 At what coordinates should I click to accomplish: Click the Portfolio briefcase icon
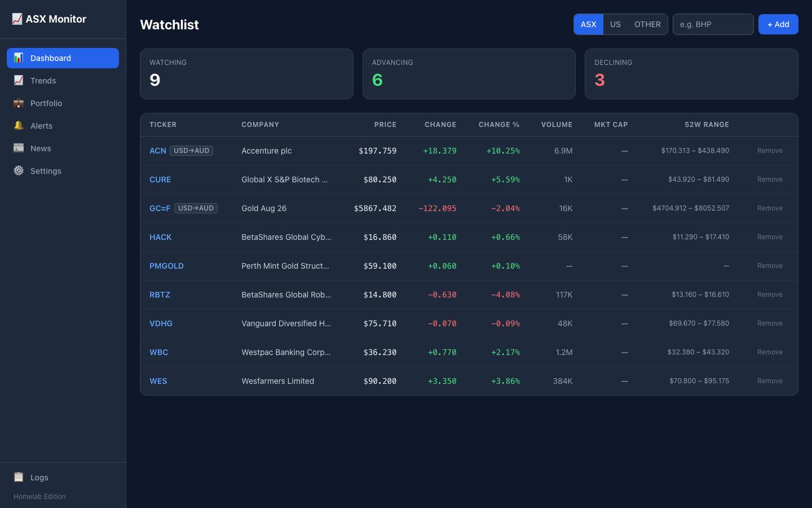[19, 103]
